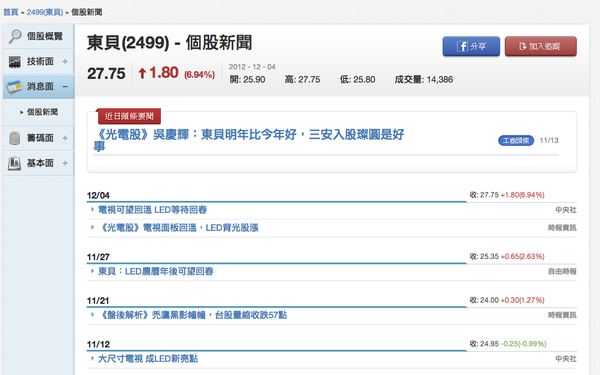Click the 近日頭條要聞 red tag
This screenshot has width=600, height=375.
tap(129, 116)
